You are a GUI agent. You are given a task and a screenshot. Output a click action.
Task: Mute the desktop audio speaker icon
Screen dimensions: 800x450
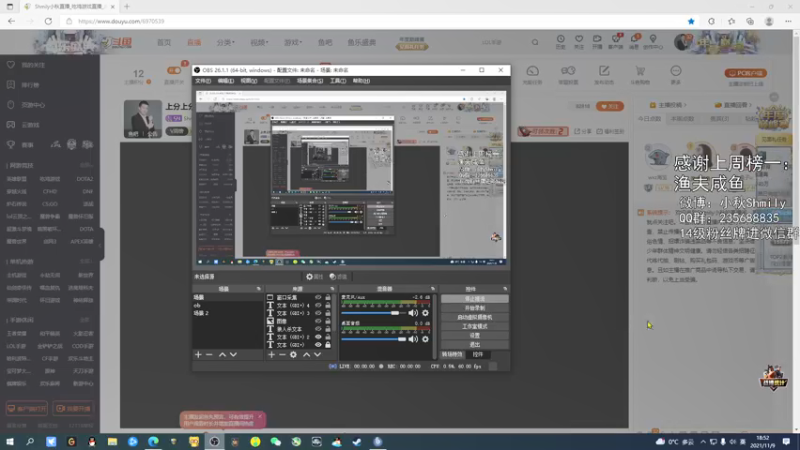[x=413, y=339]
